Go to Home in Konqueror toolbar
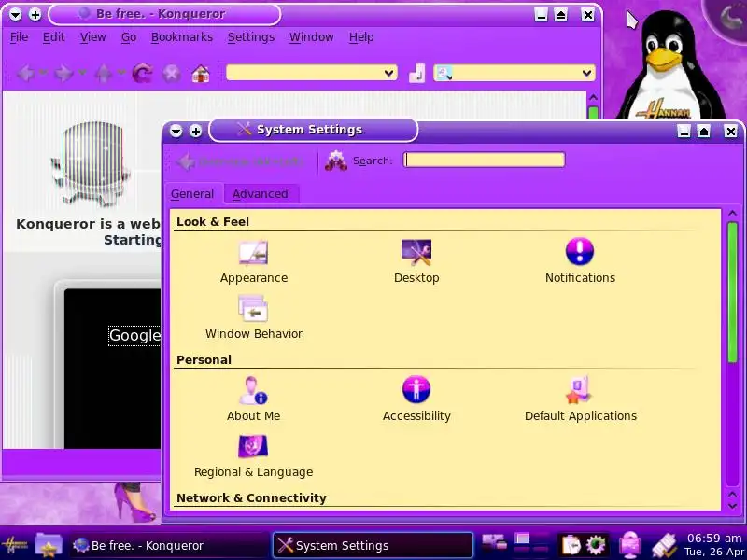The height and width of the screenshot is (560, 747). tap(201, 74)
